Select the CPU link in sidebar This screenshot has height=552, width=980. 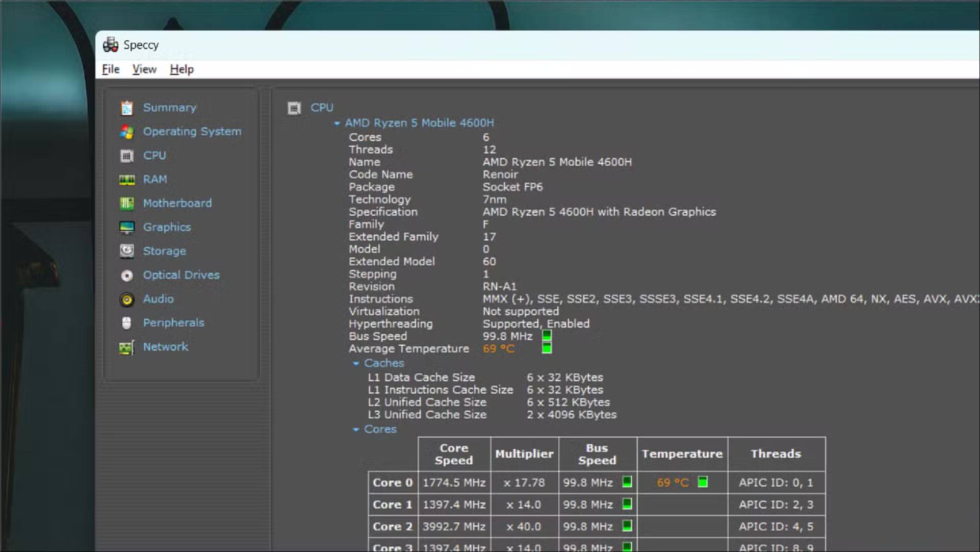(x=154, y=156)
